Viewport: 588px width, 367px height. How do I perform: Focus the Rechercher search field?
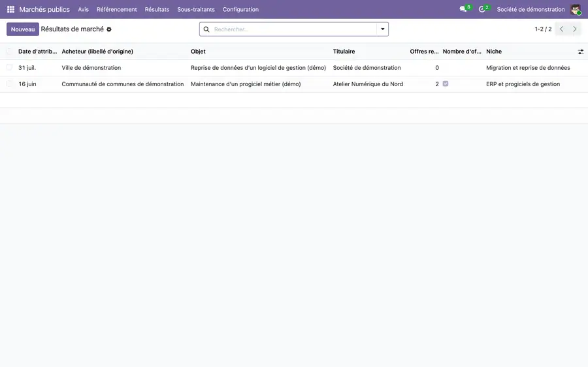293,29
